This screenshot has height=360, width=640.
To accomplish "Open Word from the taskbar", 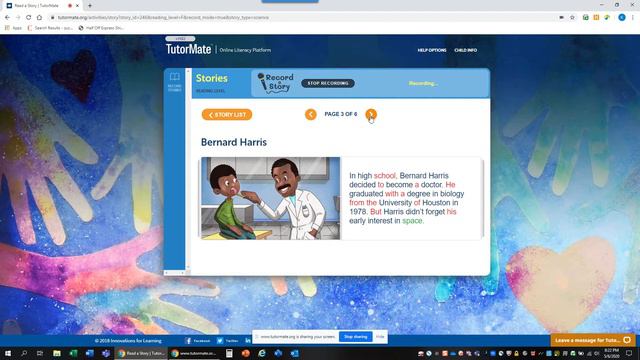I will 89,353.
